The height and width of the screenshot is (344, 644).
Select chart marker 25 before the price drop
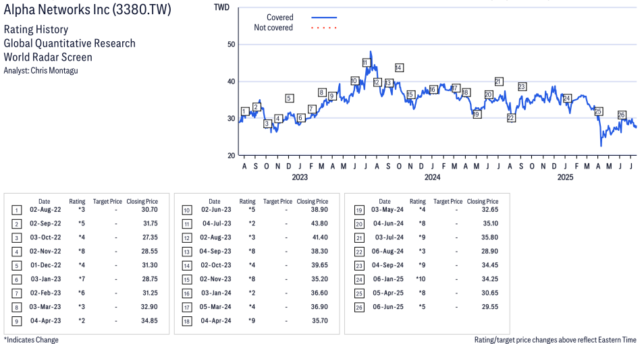coord(598,111)
